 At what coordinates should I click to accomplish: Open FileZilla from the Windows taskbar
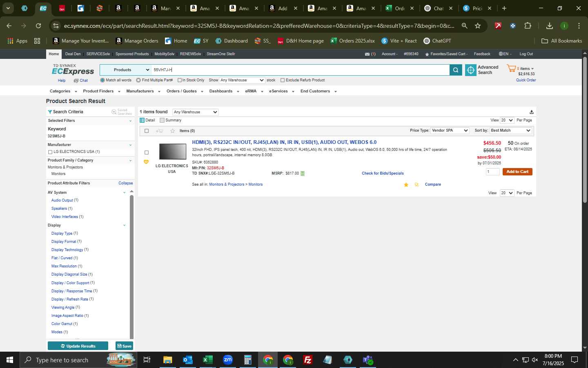(308, 360)
